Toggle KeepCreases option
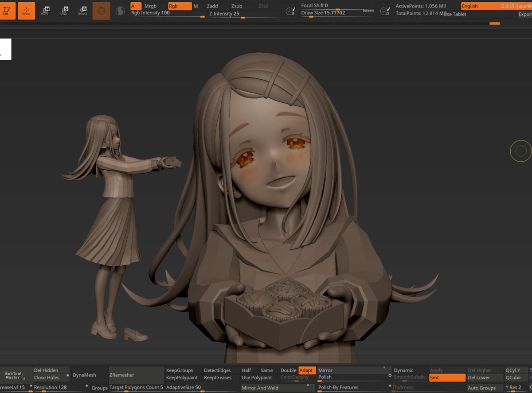 (221, 378)
